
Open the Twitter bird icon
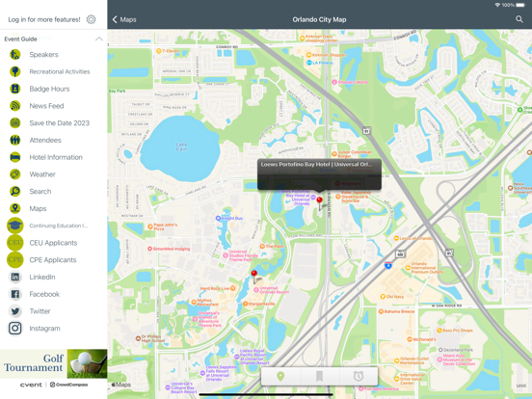[14, 311]
